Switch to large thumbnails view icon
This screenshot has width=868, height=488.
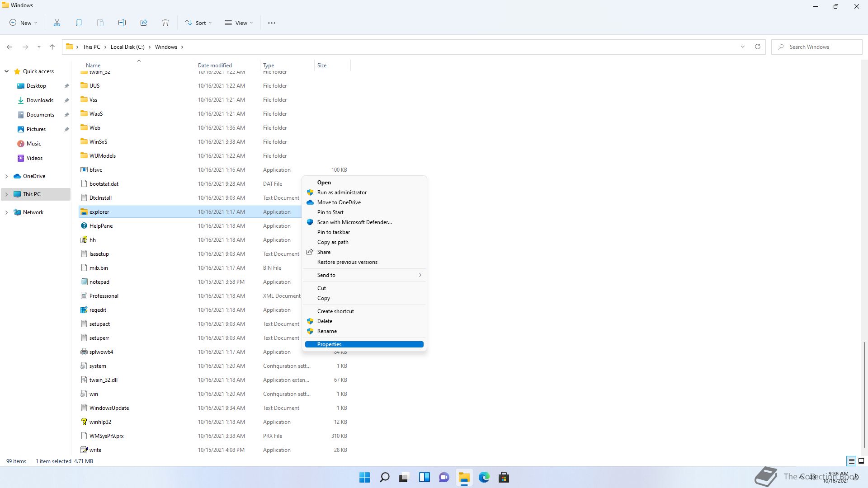click(x=861, y=461)
